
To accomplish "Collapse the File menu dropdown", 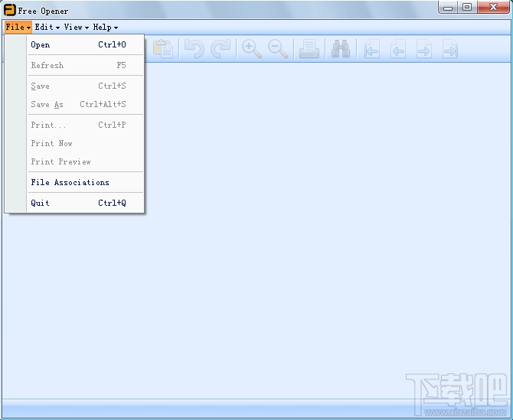I will 18,27.
